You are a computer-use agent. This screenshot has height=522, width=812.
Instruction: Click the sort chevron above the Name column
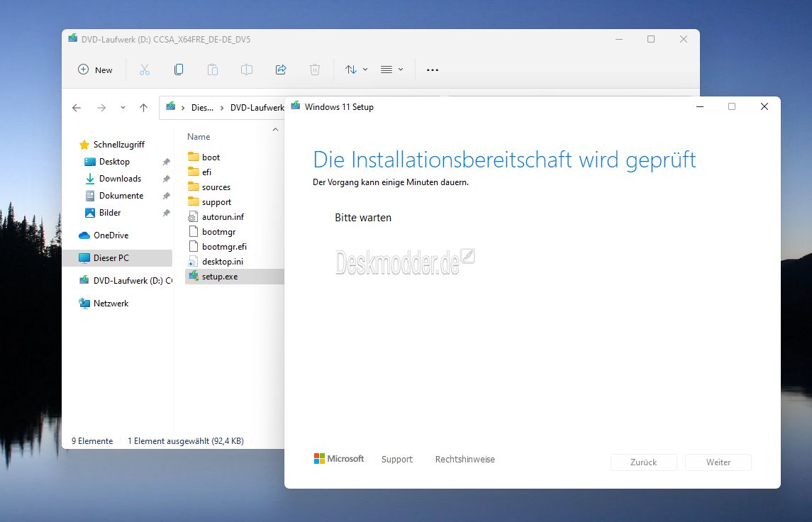click(275, 130)
